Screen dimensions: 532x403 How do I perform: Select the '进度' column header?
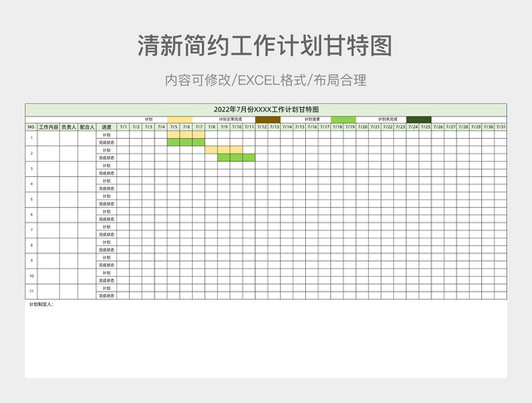(x=106, y=127)
